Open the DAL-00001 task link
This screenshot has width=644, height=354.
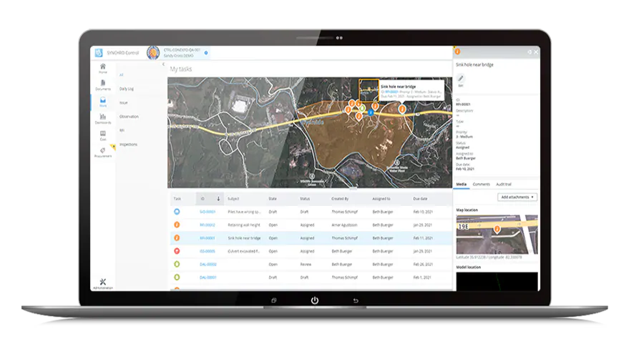pyautogui.click(x=208, y=277)
